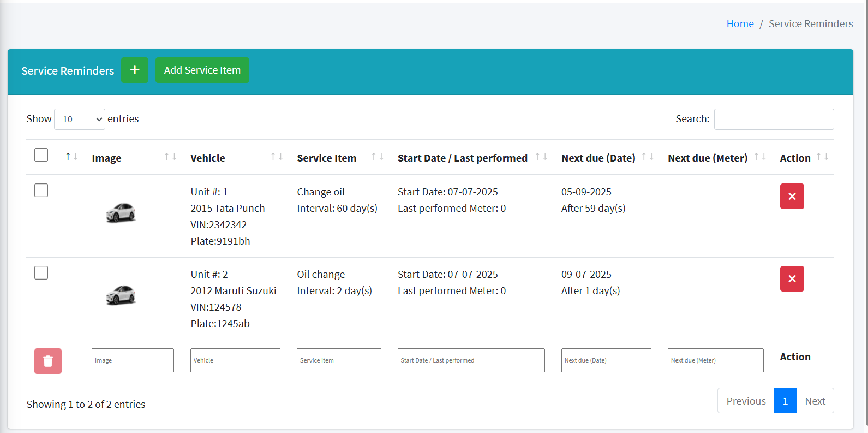The width and height of the screenshot is (868, 433).
Task: Sort by Start Date / Last performed header
Action: 462,158
